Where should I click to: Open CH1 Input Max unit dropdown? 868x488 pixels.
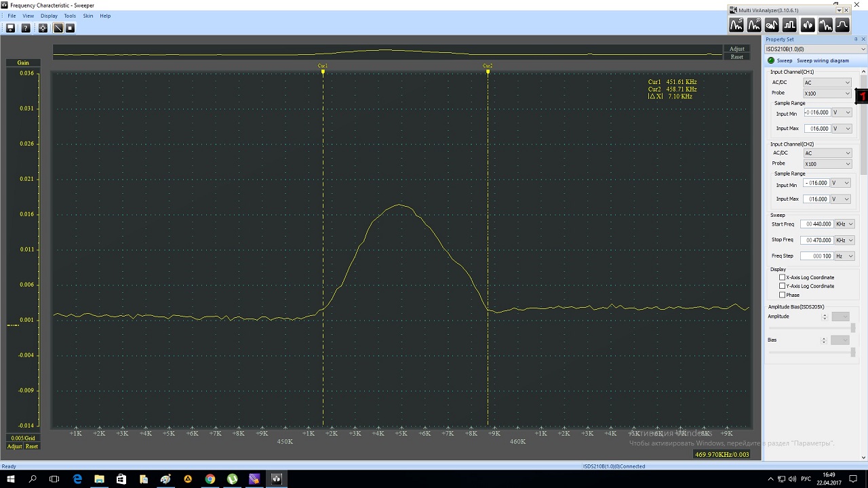point(842,129)
